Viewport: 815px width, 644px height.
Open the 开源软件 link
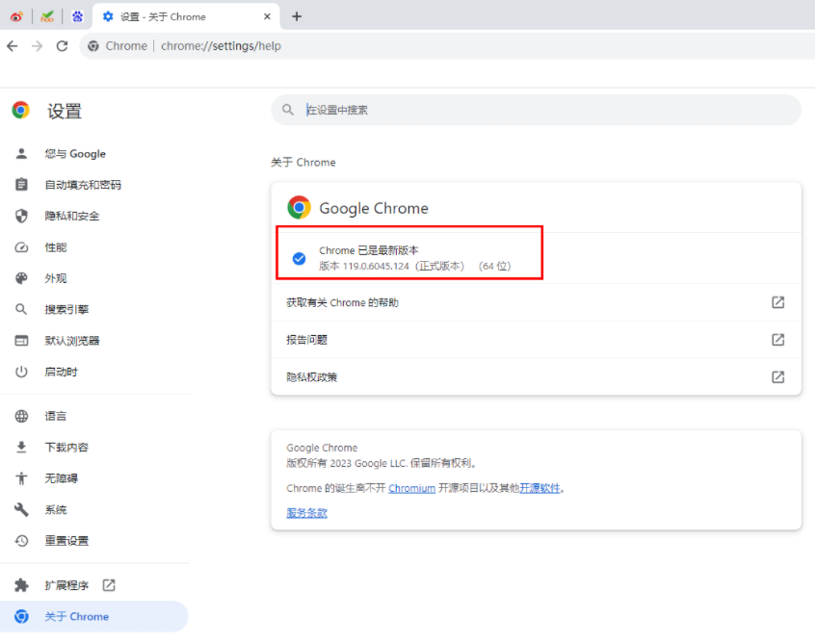[x=539, y=488]
